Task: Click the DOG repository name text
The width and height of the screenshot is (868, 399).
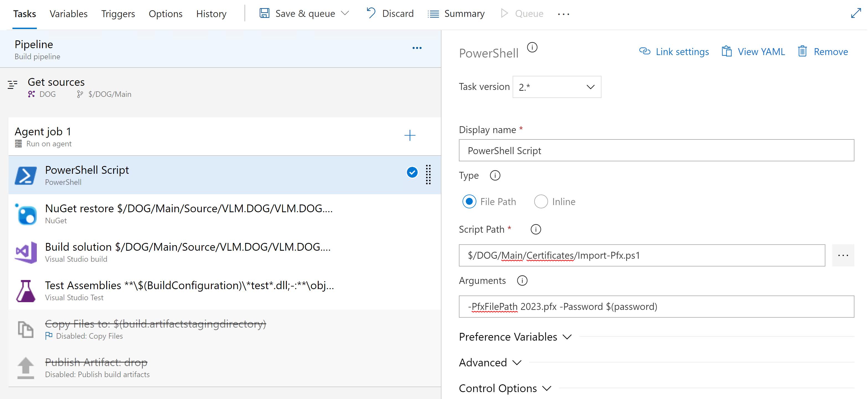Action: 48,94
